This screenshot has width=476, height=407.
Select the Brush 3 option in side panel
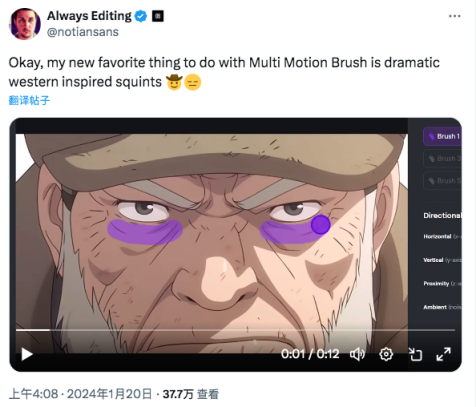[443, 159]
